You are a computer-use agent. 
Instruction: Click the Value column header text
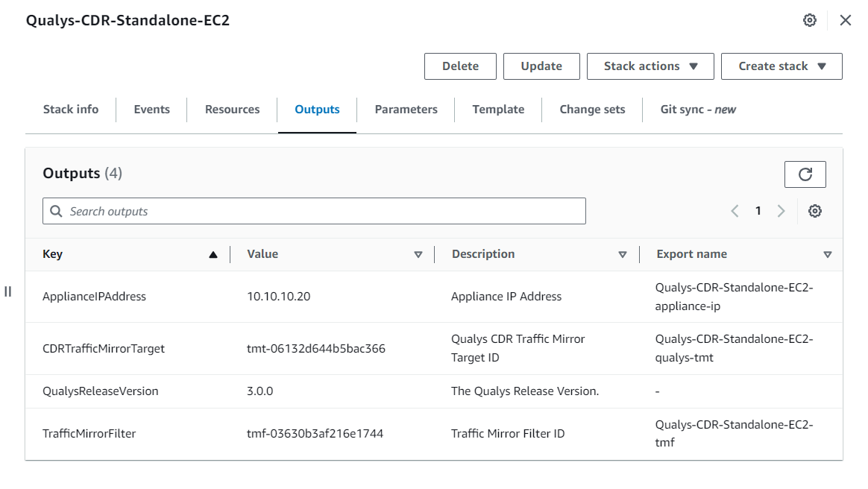point(262,254)
